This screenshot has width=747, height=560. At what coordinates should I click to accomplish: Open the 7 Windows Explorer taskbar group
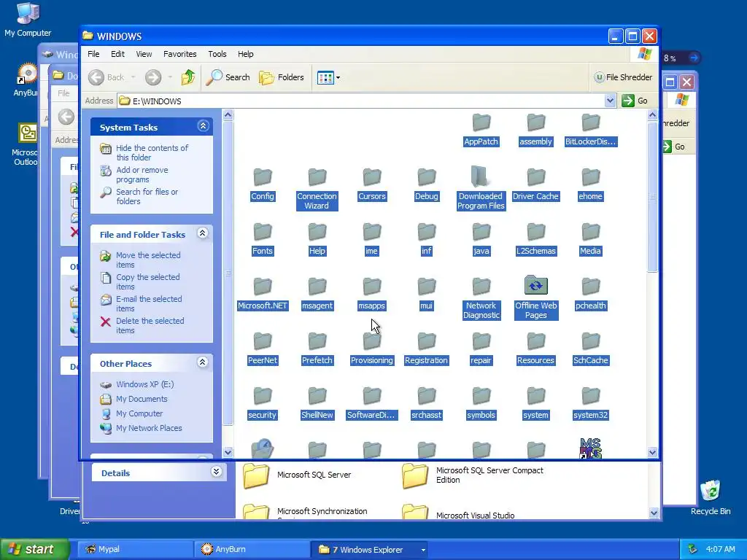pyautogui.click(x=370, y=549)
